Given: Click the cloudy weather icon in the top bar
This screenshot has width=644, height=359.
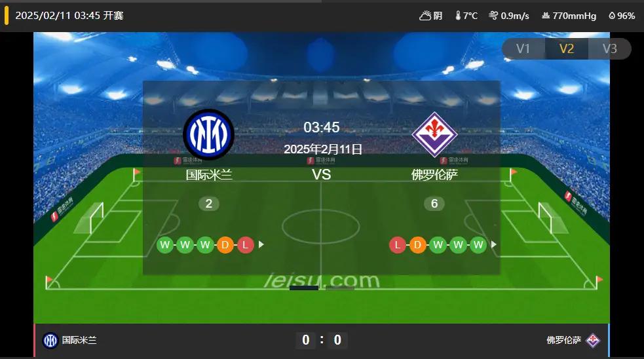Looking at the screenshot, I should (x=425, y=16).
